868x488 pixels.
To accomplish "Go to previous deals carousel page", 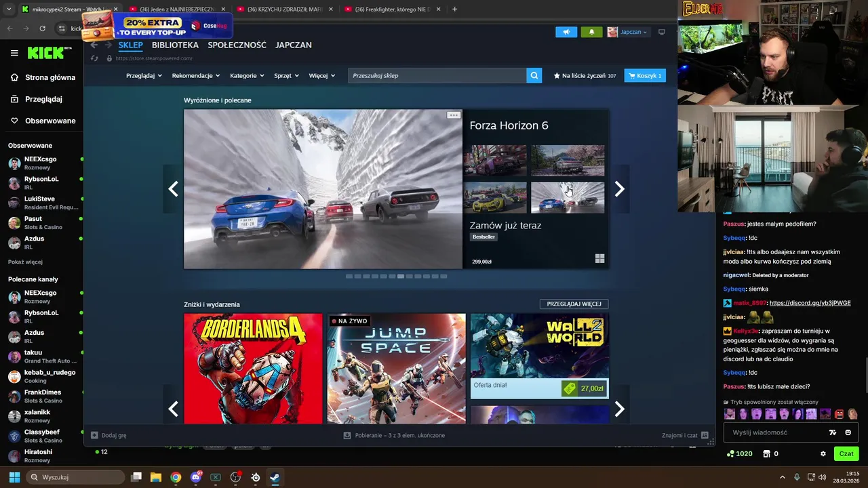I will click(x=173, y=409).
